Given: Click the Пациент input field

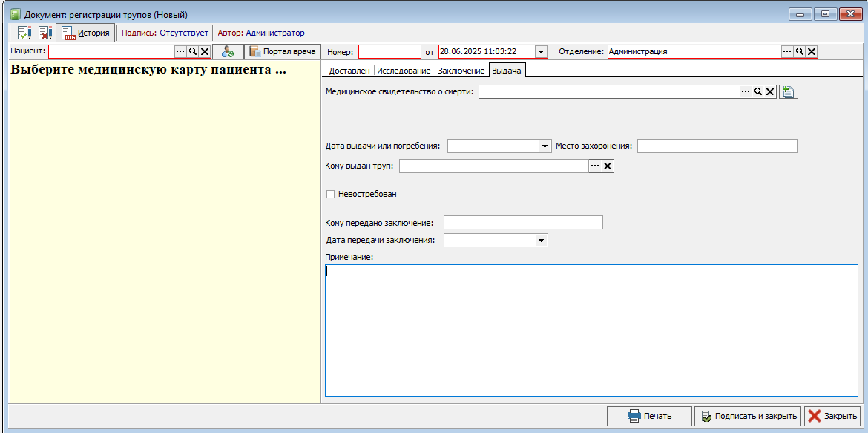Looking at the screenshot, I should (112, 51).
